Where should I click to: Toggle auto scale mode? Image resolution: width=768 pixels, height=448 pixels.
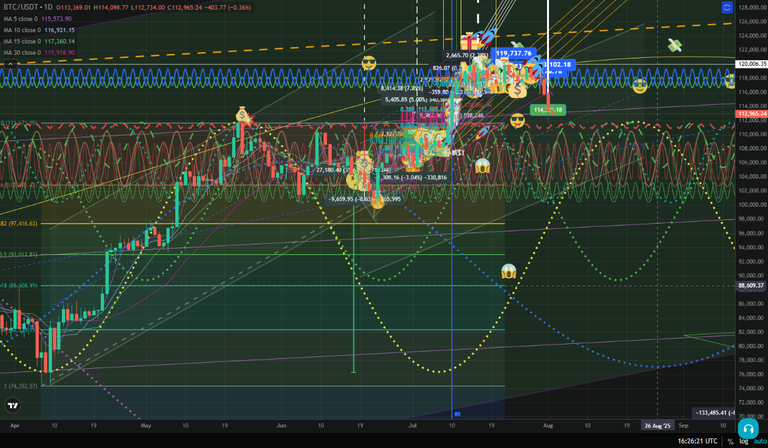760,442
